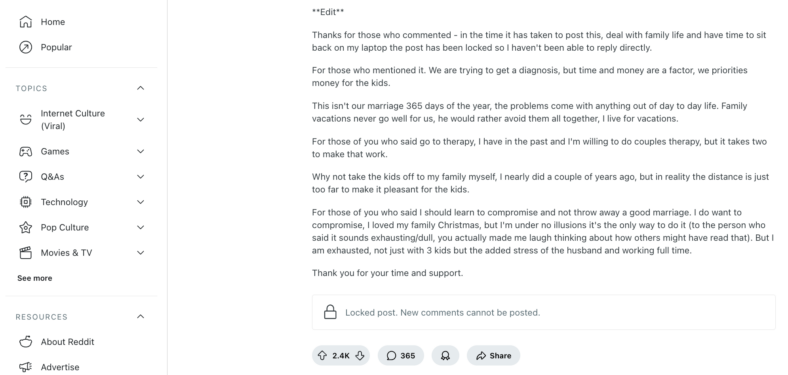The image size is (788, 375).
Task: Click the Locked post notice banner
Action: [x=544, y=312]
